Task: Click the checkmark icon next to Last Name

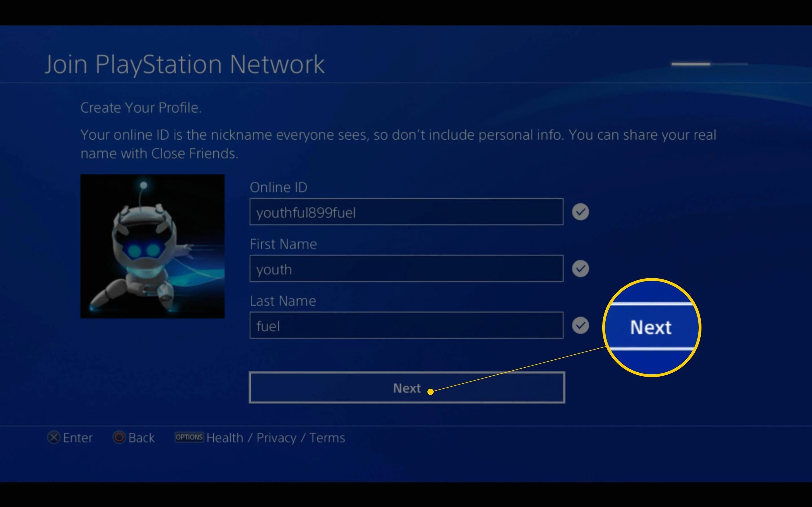Action: coord(581,325)
